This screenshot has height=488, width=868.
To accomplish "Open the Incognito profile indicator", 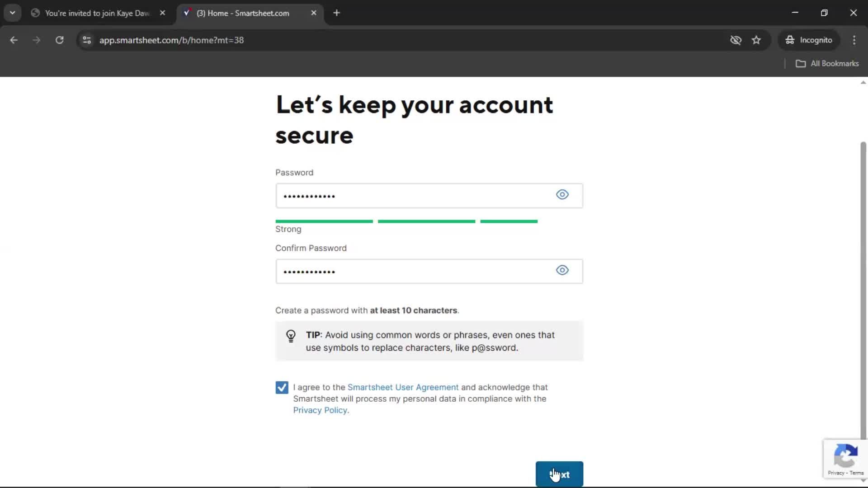I will click(809, 40).
